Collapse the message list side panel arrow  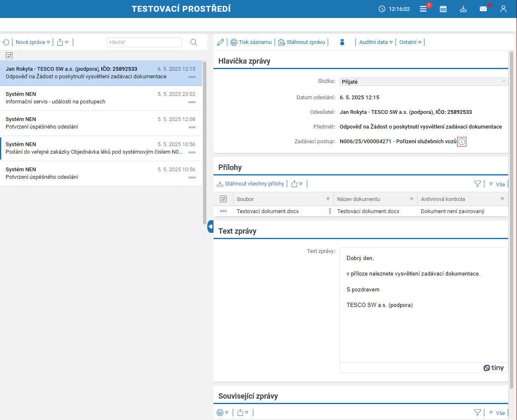coord(210,227)
